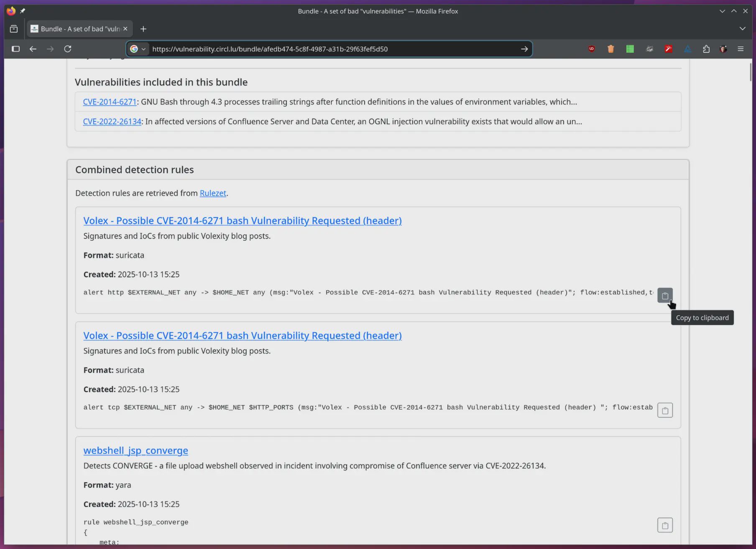Copy the second Volex tcp rule to clipboard

[665, 410]
